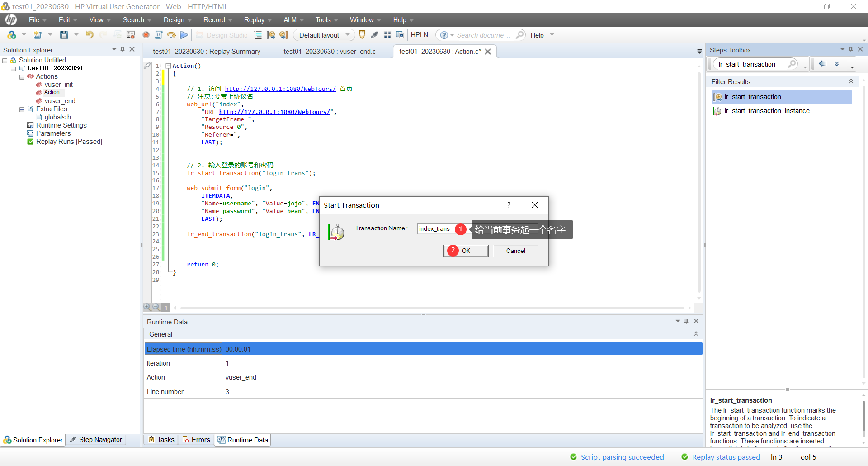This screenshot has width=868, height=466.
Task: Click the HPLN toolbar button
Action: click(x=419, y=35)
